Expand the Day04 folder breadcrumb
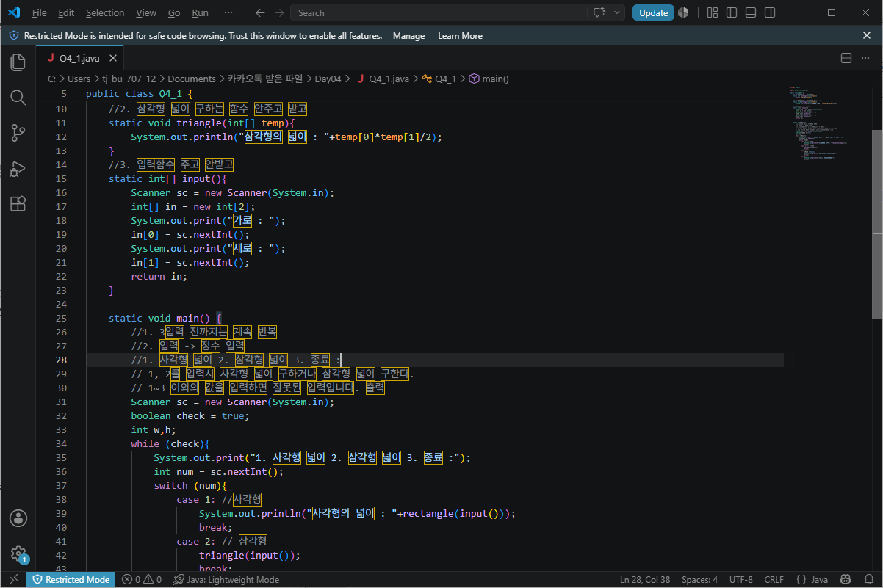The height and width of the screenshot is (588, 883). 328,79
